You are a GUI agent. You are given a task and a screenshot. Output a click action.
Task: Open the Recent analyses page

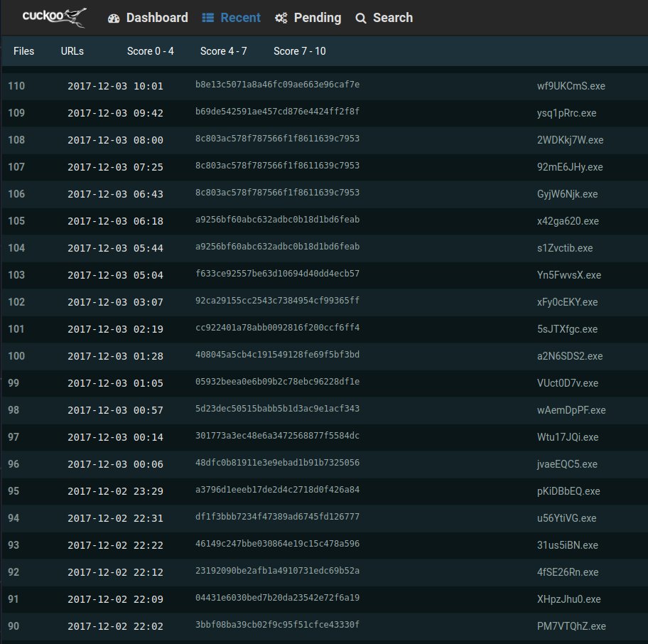click(x=232, y=18)
